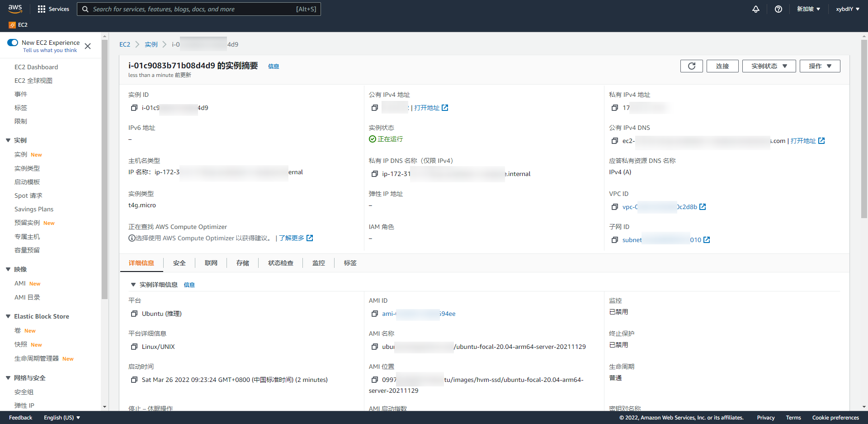The width and height of the screenshot is (868, 424).
Task: Copy the VPC ID
Action: (x=615, y=207)
